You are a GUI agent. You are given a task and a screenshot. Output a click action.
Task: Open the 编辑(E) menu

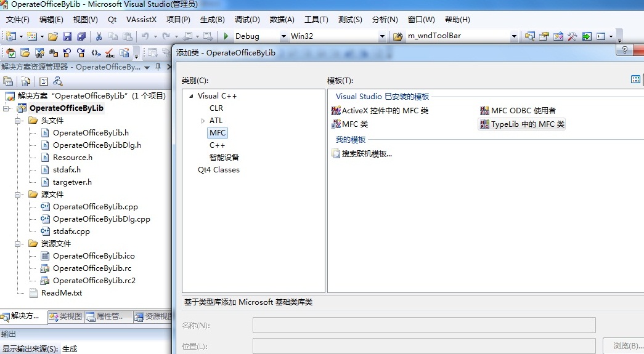click(51, 20)
